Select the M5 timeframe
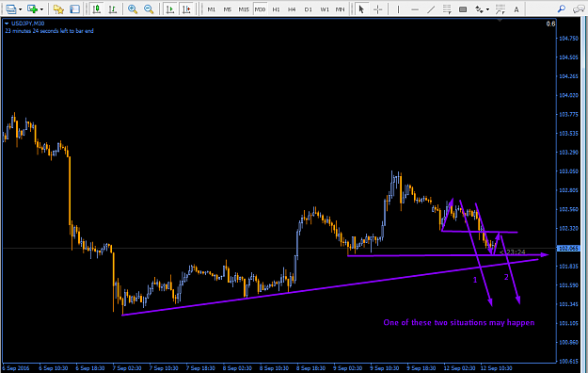The image size is (588, 373). pos(228,9)
